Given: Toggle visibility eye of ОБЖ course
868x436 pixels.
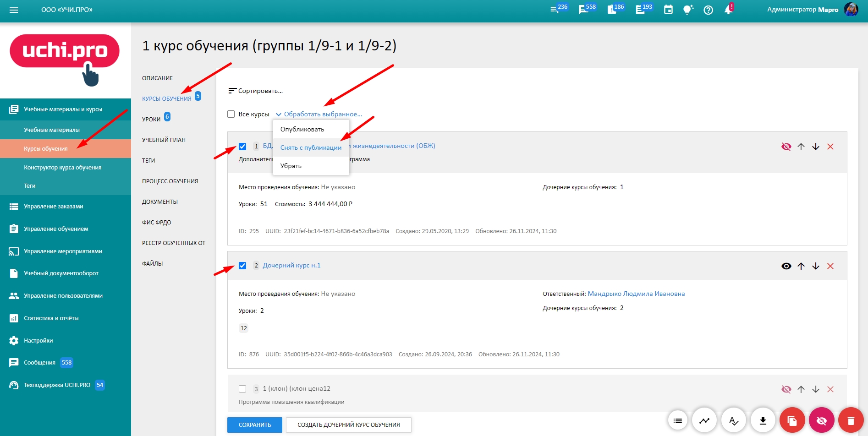Looking at the screenshot, I should point(786,147).
